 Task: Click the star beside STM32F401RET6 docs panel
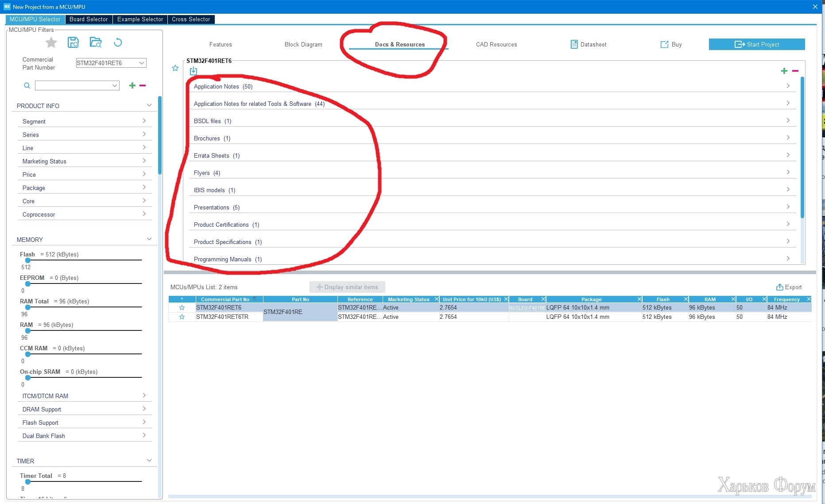point(175,68)
